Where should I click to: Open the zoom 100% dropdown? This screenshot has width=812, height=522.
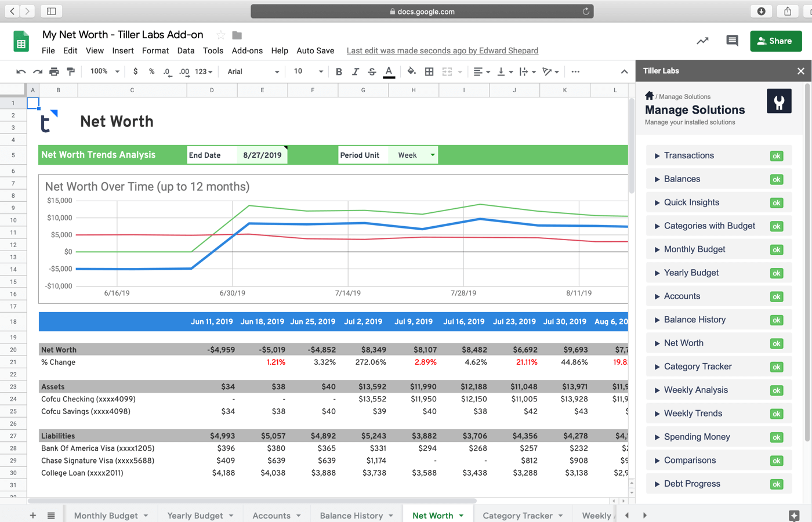tap(104, 71)
